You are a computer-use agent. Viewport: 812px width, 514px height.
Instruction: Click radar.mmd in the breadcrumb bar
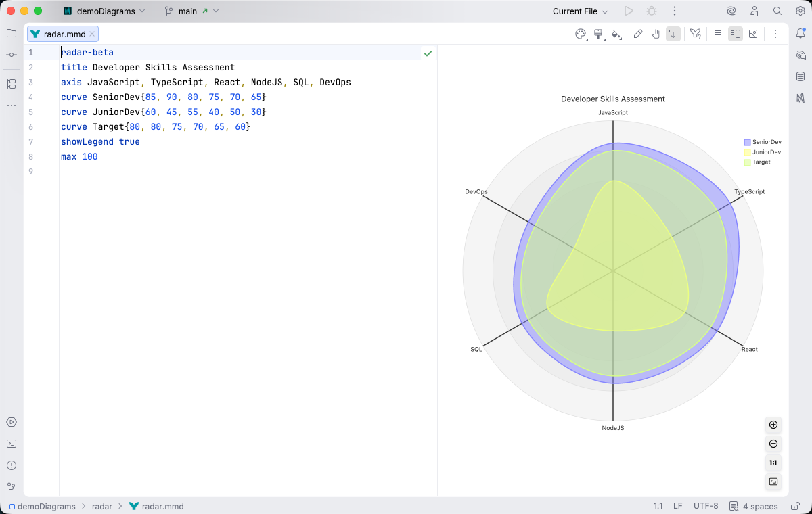pos(156,506)
